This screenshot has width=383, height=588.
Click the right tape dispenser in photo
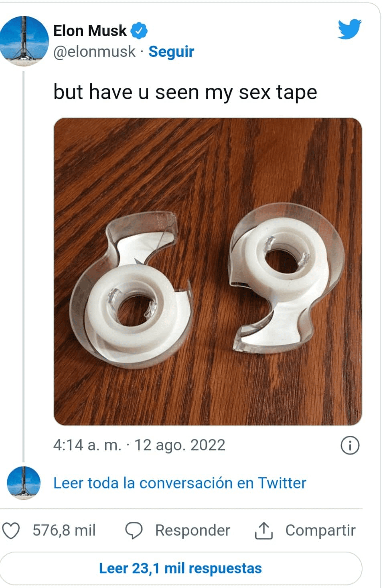pyautogui.click(x=285, y=272)
